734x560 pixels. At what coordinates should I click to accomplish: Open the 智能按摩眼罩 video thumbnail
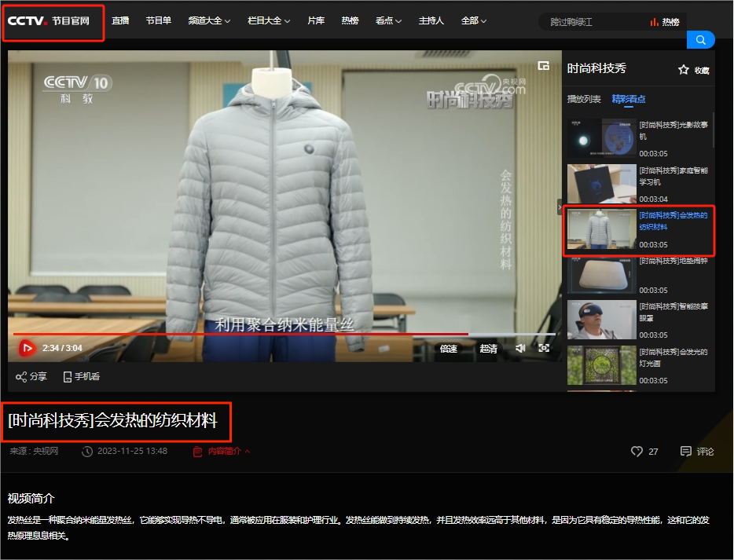tap(602, 320)
